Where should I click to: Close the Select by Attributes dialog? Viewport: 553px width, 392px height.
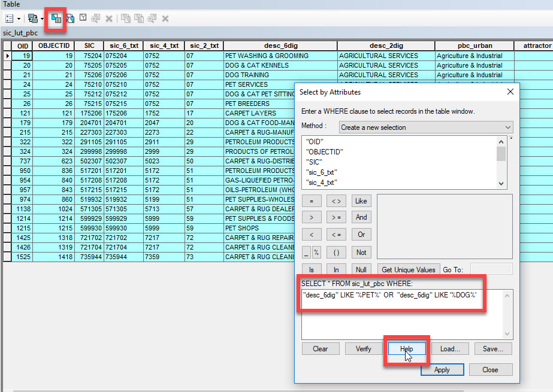[510, 92]
